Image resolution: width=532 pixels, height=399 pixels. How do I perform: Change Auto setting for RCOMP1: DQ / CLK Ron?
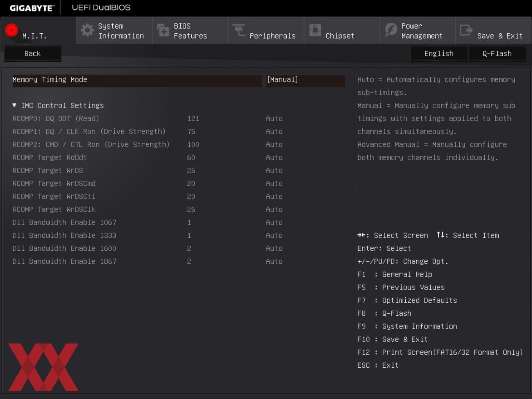click(274, 131)
